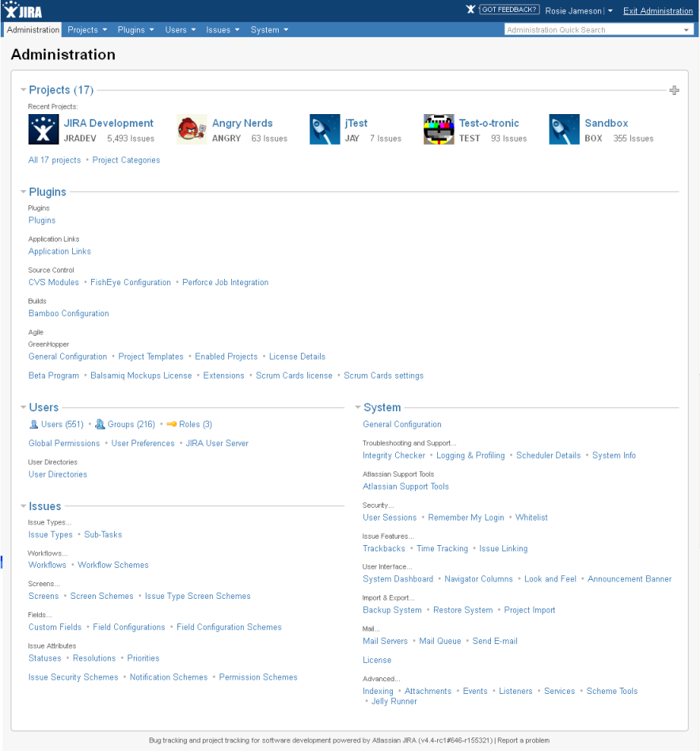Click the jTest rocket avatar
This screenshot has width=700, height=751.
(325, 129)
